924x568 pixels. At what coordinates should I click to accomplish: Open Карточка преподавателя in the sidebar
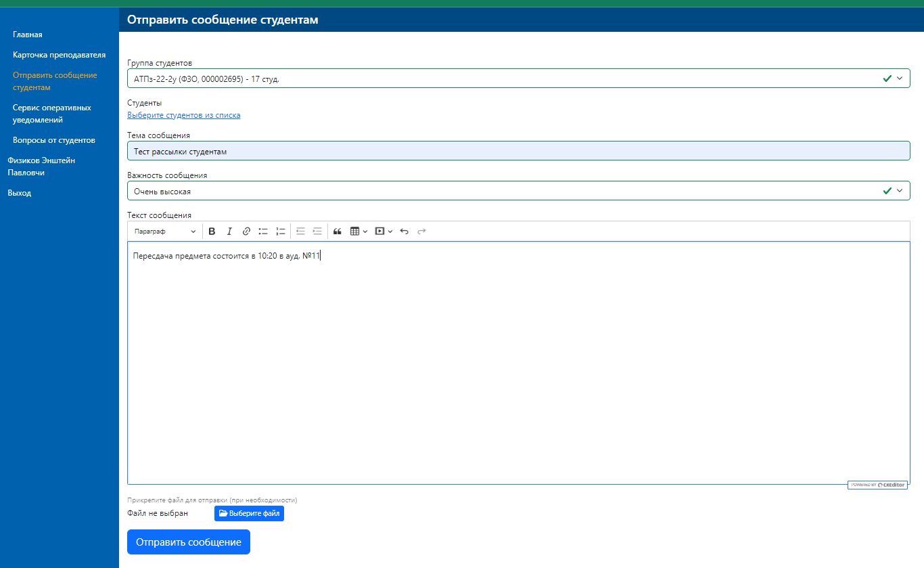coord(59,55)
